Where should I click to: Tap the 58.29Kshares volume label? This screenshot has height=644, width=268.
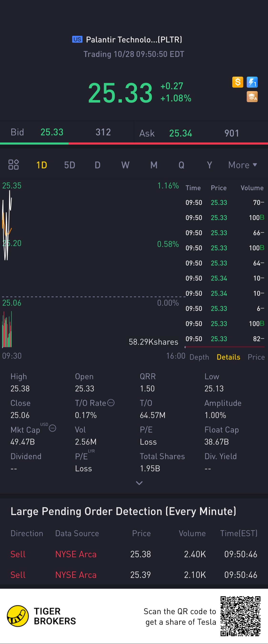coord(153,342)
